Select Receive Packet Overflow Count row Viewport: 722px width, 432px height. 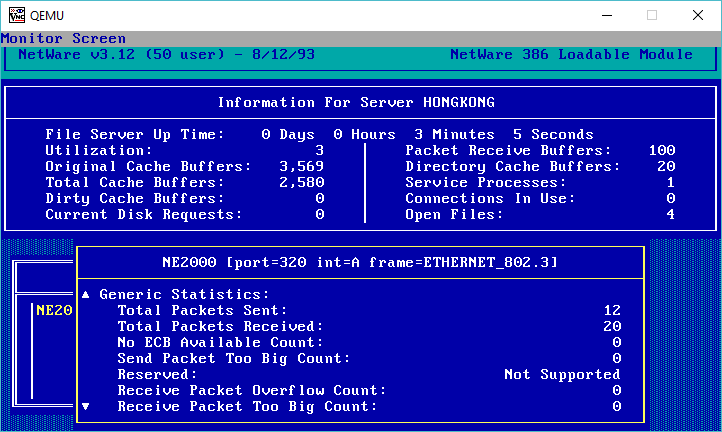(x=369, y=391)
